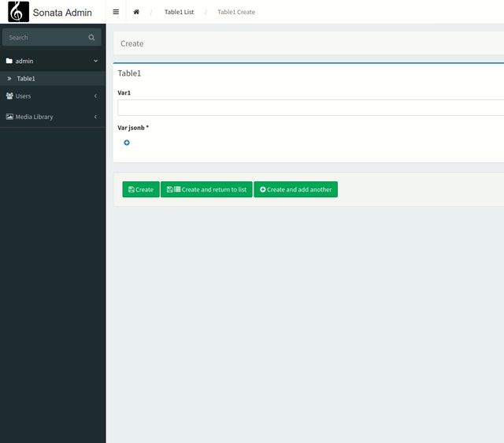Image resolution: width=504 pixels, height=443 pixels.
Task: Click the search magnifier icon
Action: point(91,37)
